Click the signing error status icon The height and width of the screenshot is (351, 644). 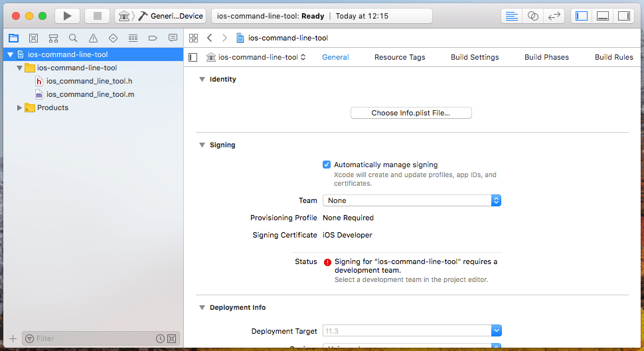tap(327, 262)
